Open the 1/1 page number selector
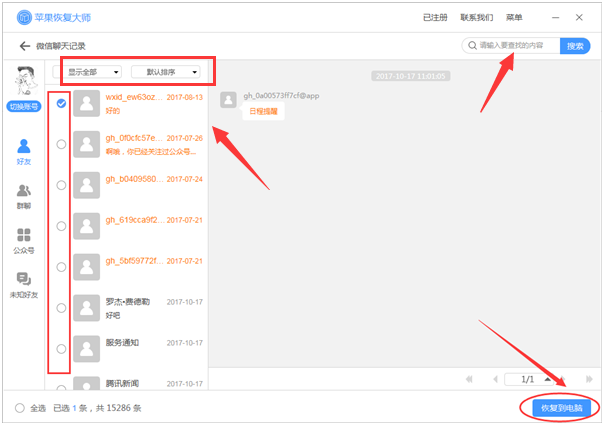 tap(529, 379)
